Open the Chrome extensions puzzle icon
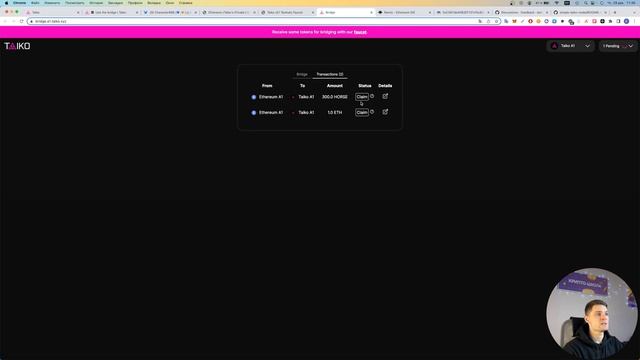Image resolution: width=640 pixels, height=360 pixels. click(611, 21)
